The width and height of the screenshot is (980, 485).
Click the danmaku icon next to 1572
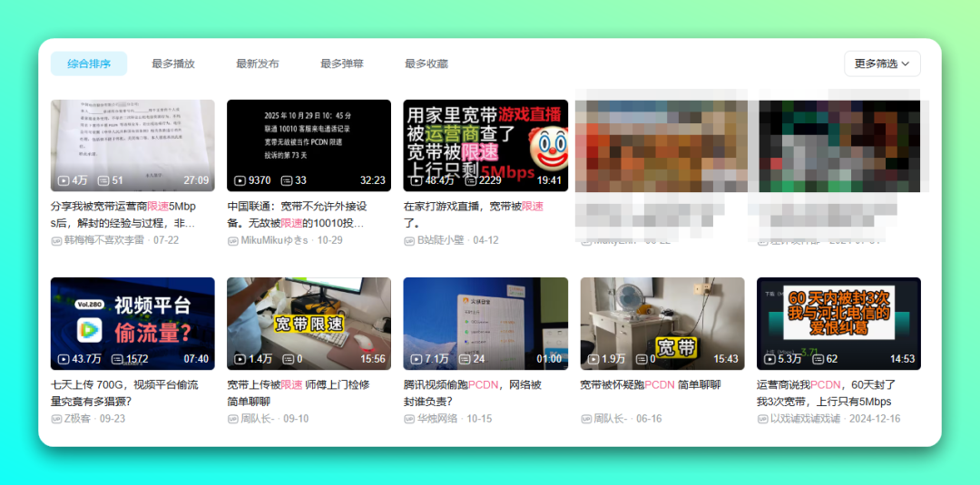click(x=117, y=359)
